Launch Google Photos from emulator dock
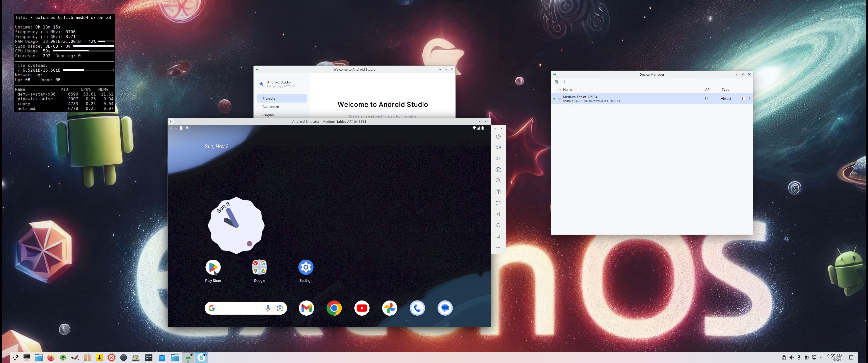 pyautogui.click(x=390, y=308)
